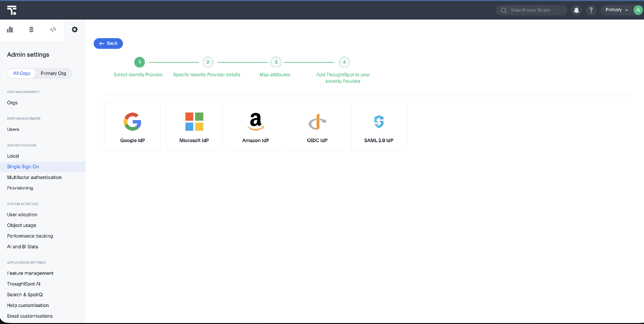Open notifications bell icon
Screen dimensions: 644x324
click(x=576, y=10)
